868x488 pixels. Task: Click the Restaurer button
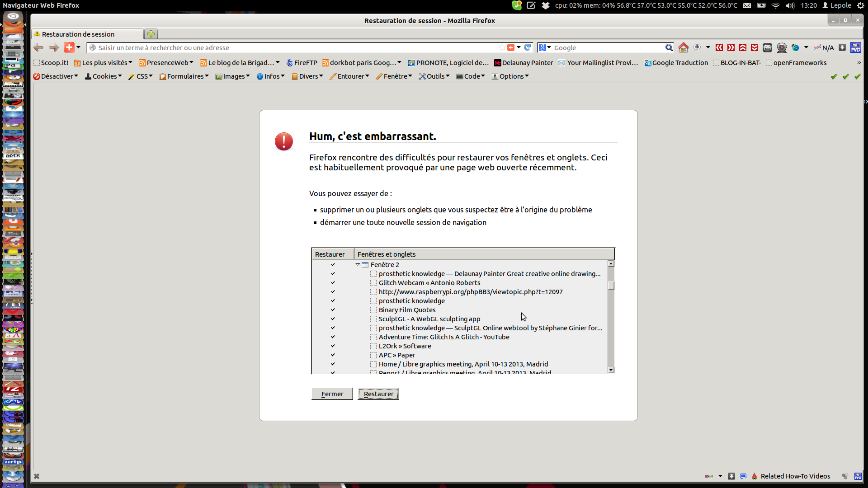pyautogui.click(x=378, y=394)
